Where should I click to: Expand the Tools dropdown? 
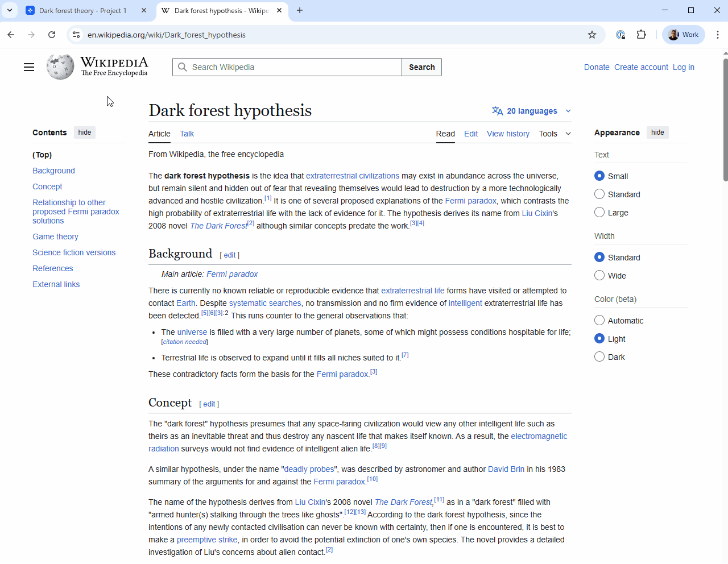click(554, 134)
